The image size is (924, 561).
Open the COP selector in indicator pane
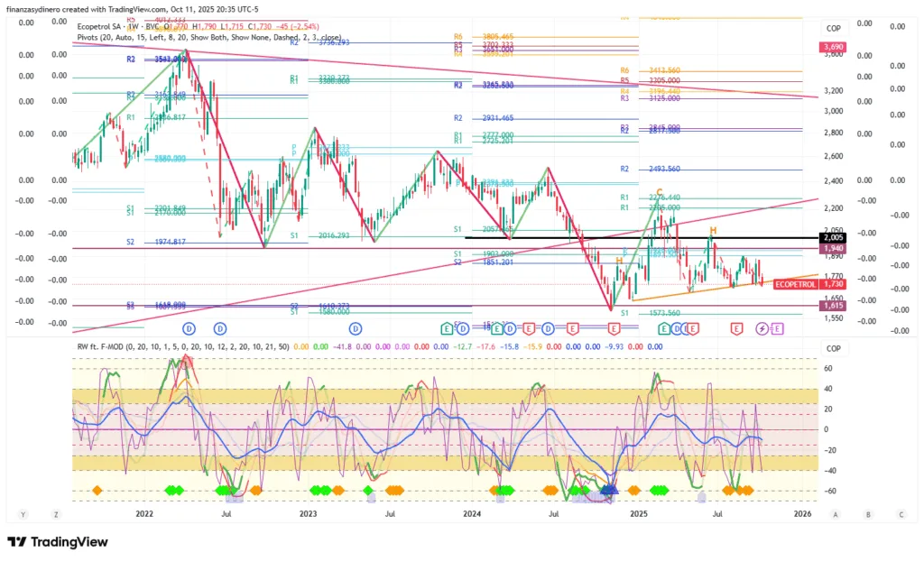click(834, 348)
